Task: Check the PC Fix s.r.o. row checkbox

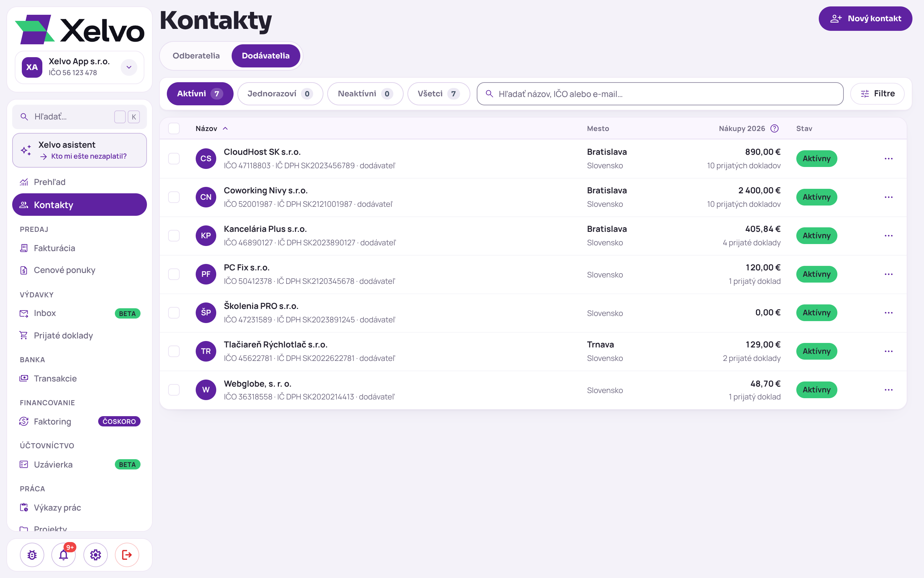Action: click(x=174, y=274)
